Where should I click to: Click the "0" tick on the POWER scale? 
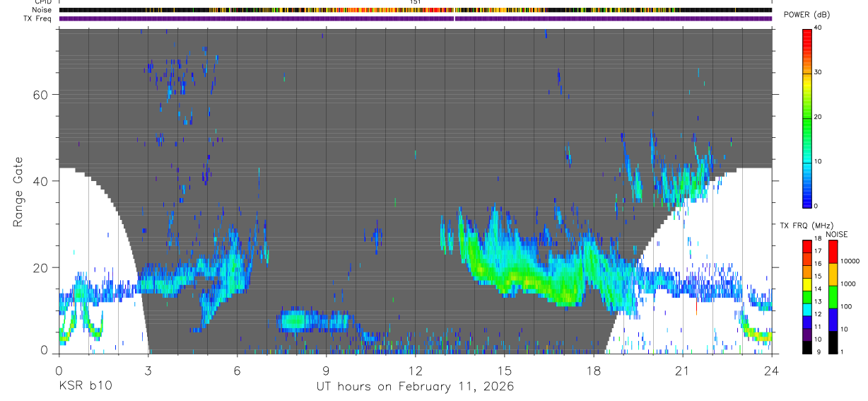pos(816,206)
